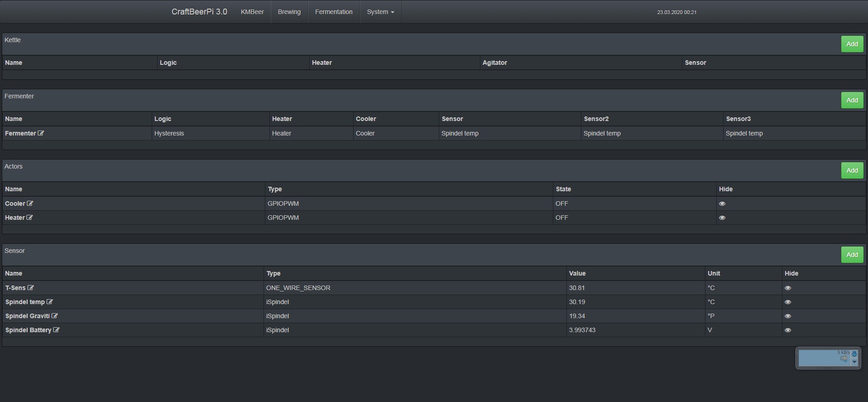Screen dimensions: 868x402
Task: Add a new Actor
Action: [x=852, y=170]
